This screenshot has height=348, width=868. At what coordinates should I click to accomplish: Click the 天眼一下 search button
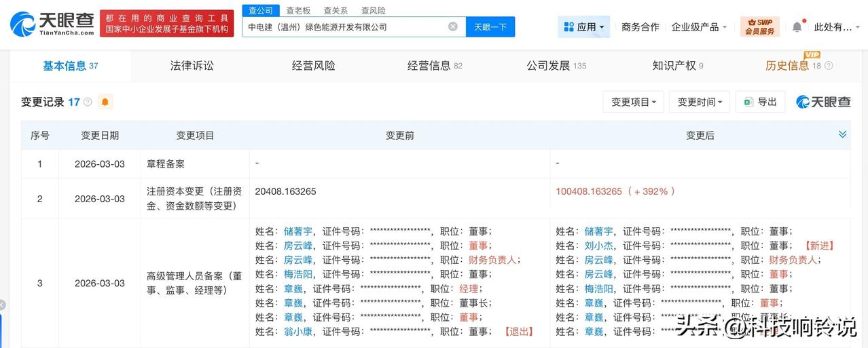(x=490, y=26)
